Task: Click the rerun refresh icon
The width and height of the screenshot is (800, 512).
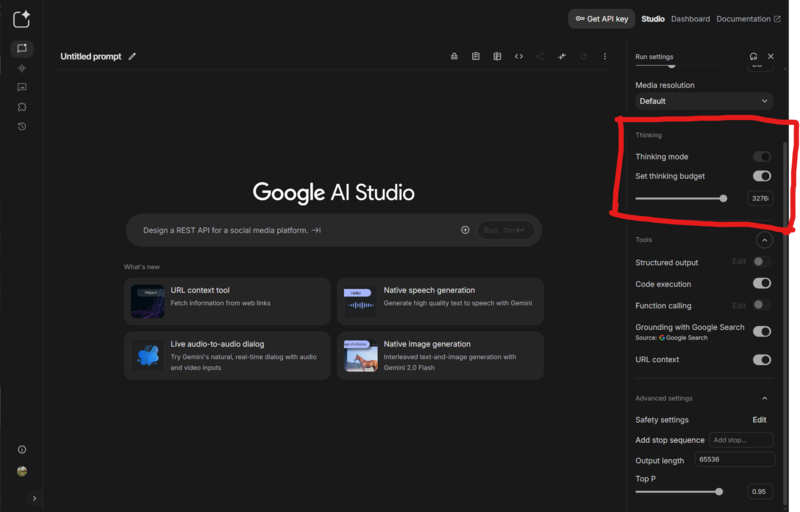Action: [x=583, y=57]
